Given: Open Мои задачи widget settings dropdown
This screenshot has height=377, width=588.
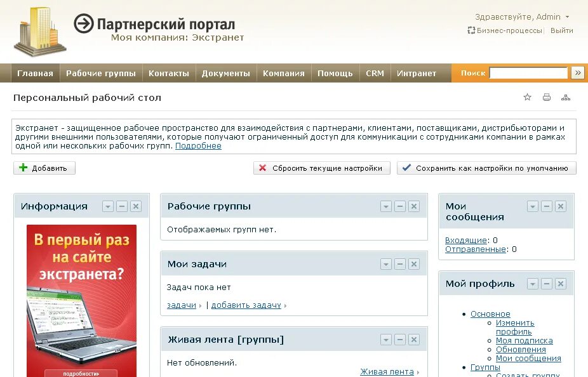Looking at the screenshot, I should click(x=386, y=264).
